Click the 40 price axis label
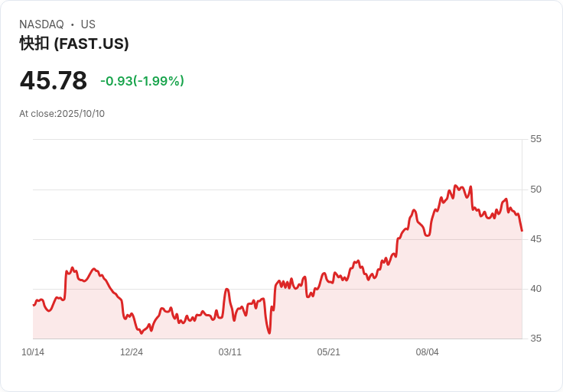 point(535,289)
